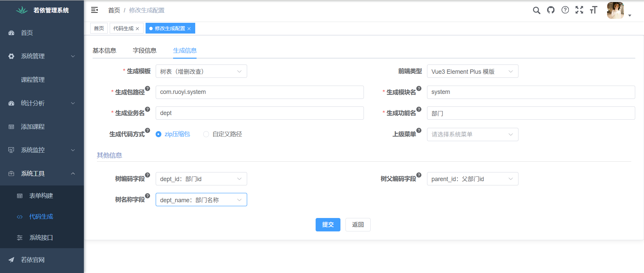Click the Ruoyi logo leaf icon

(22, 10)
